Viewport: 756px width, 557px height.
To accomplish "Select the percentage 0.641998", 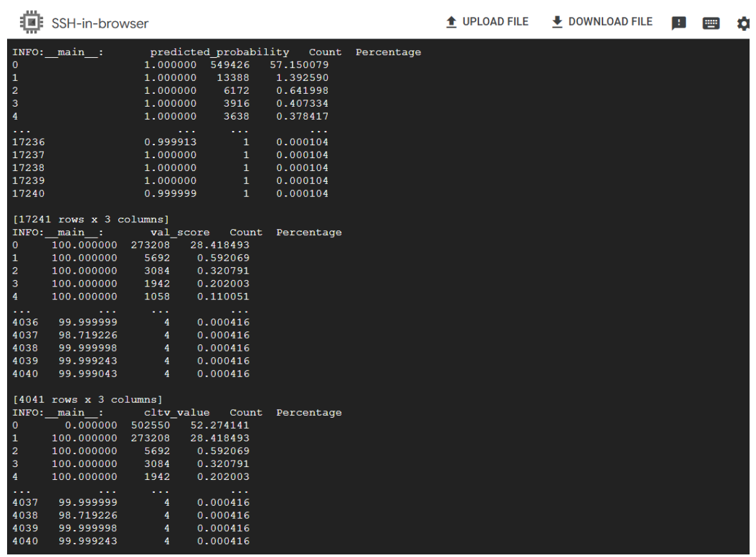I will (x=302, y=91).
